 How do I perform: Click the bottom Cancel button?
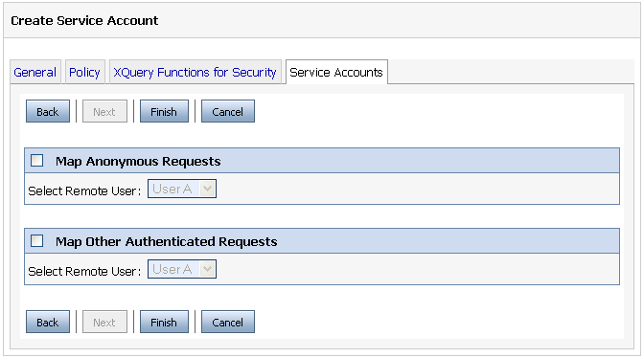click(x=227, y=322)
